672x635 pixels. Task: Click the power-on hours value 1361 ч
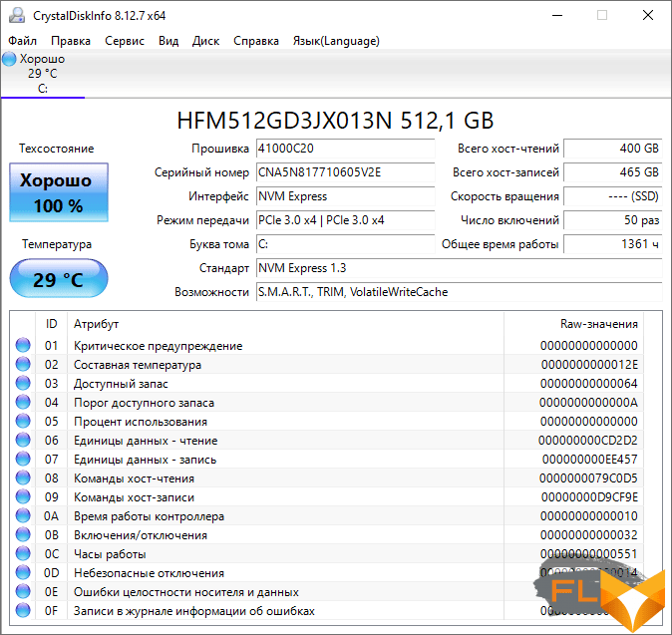point(613,244)
